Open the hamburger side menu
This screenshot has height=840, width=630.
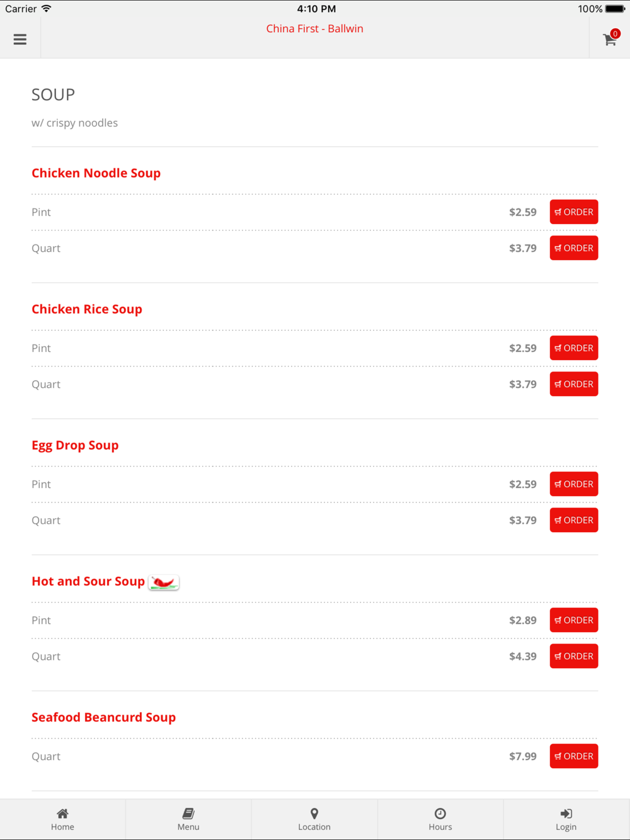click(20, 39)
